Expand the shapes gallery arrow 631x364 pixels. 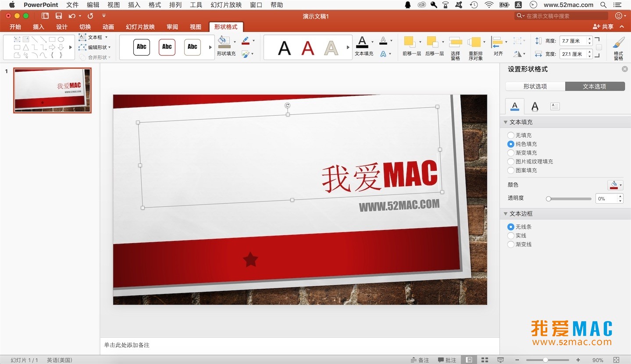pyautogui.click(x=71, y=47)
